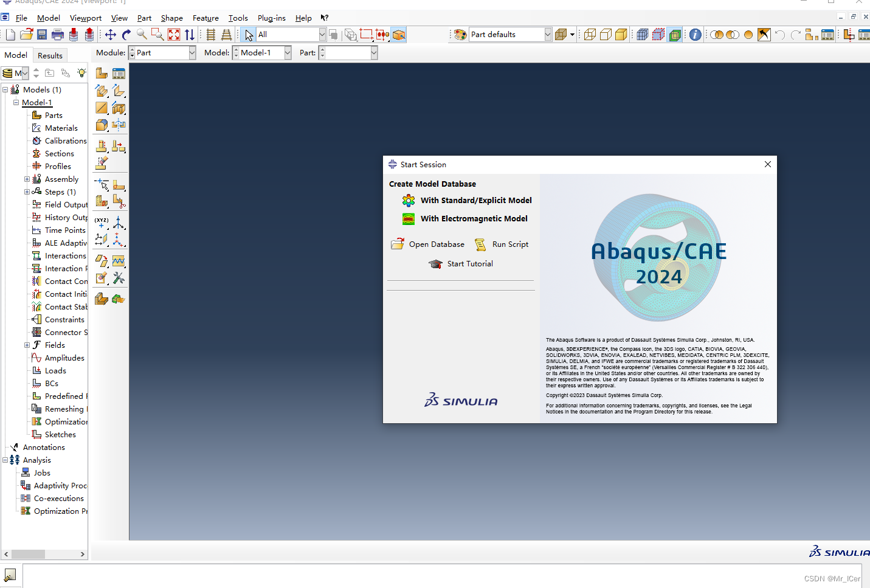Select Loads in the model tree

tap(55, 370)
